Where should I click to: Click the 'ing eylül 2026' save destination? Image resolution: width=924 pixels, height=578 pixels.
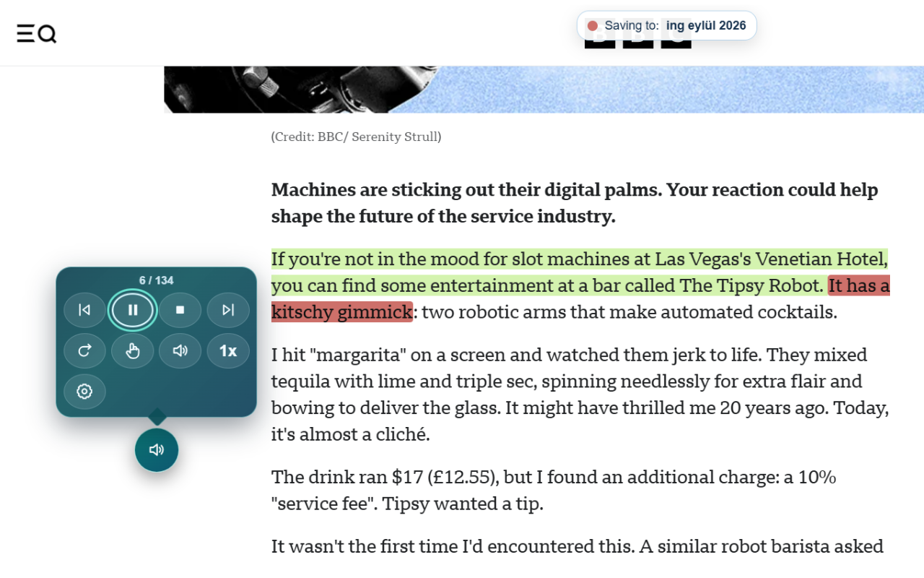(x=706, y=26)
